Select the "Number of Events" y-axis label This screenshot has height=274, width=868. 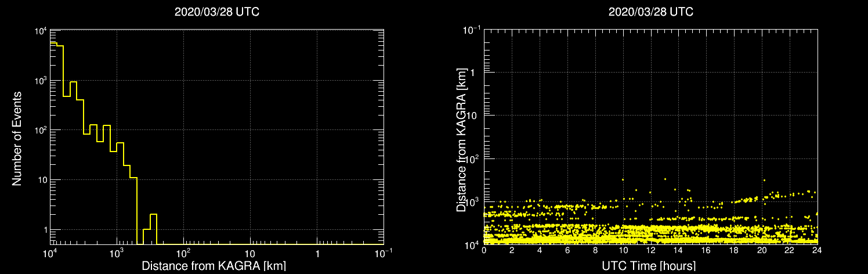coord(17,138)
